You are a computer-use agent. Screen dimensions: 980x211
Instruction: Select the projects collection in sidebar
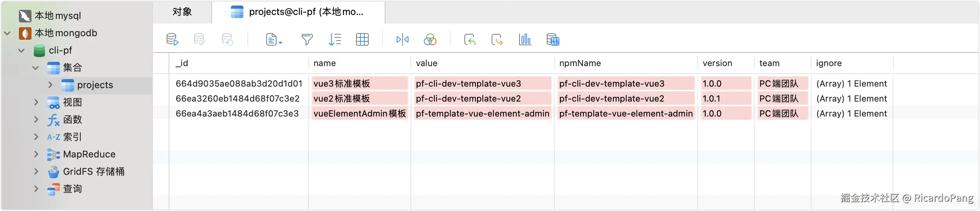[95, 85]
